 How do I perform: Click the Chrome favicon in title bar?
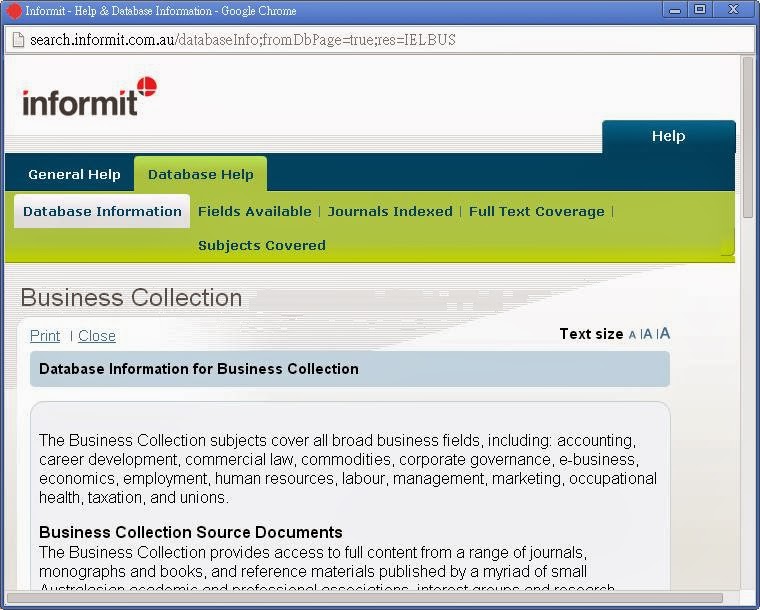click(14, 11)
